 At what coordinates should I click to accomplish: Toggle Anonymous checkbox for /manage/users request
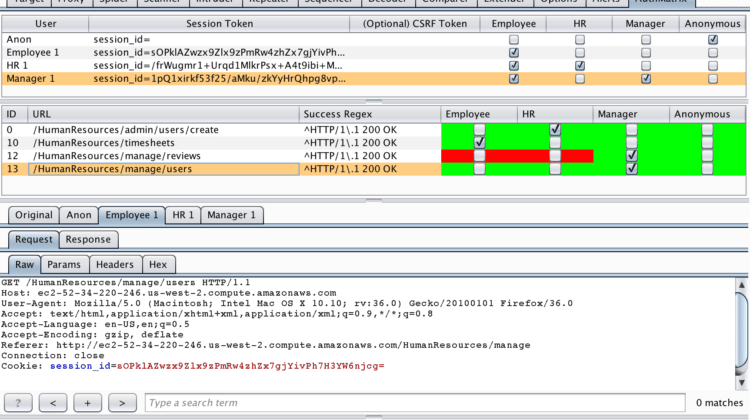[x=707, y=168]
